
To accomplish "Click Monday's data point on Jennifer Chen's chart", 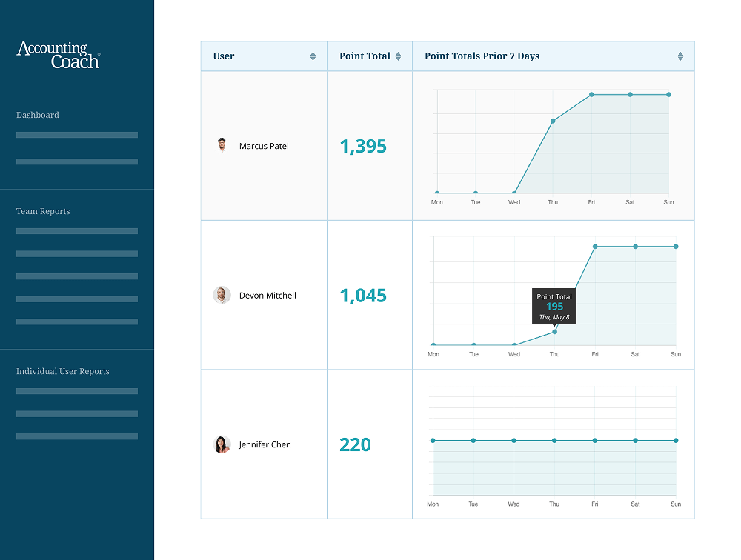I will pos(433,440).
